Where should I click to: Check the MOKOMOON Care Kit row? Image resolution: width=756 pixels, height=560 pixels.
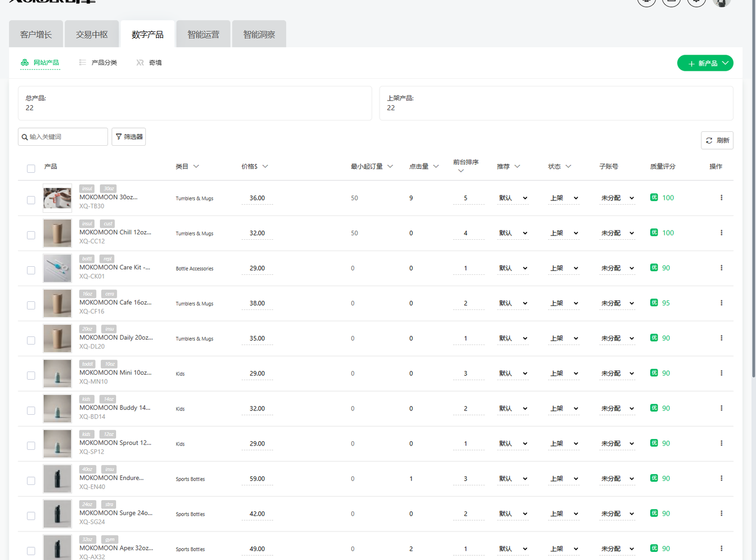[31, 270]
